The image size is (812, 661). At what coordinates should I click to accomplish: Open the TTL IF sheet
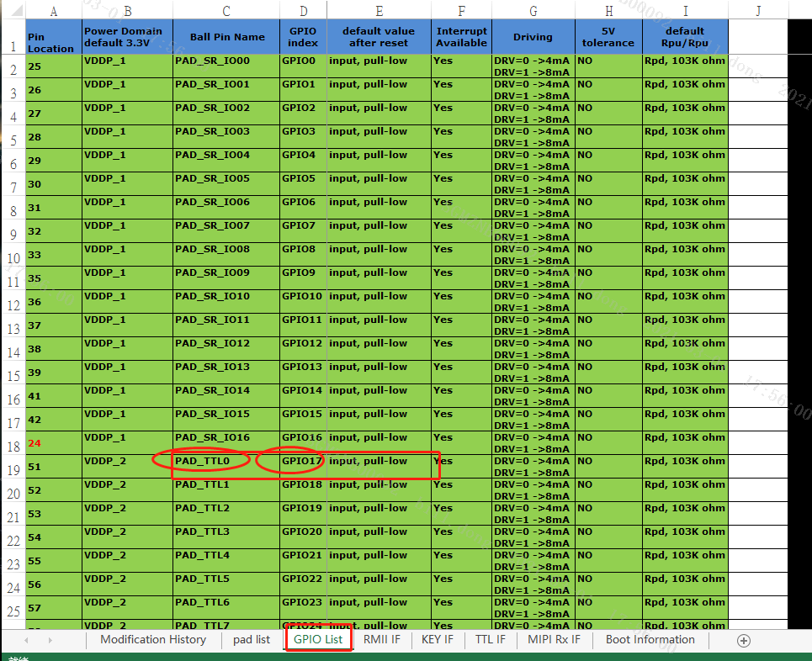pyautogui.click(x=490, y=639)
